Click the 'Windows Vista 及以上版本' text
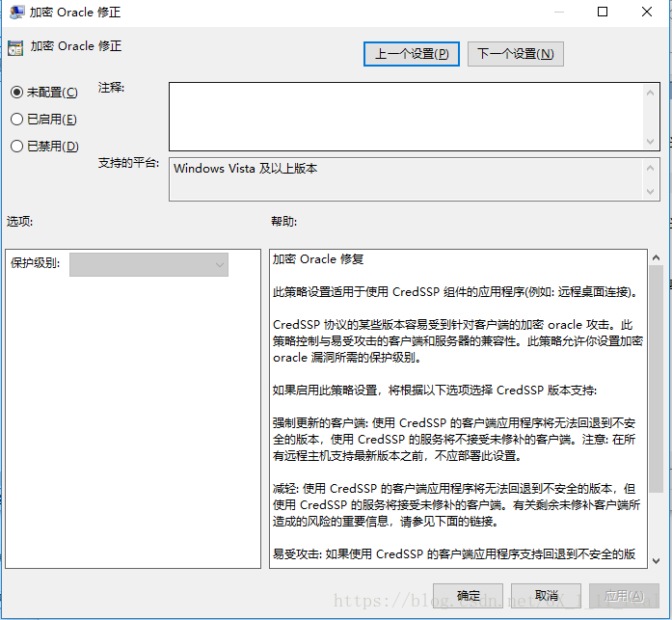The image size is (672, 620). 246,169
